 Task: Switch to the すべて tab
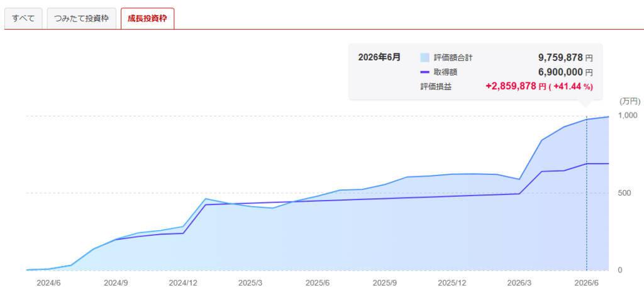(x=23, y=18)
